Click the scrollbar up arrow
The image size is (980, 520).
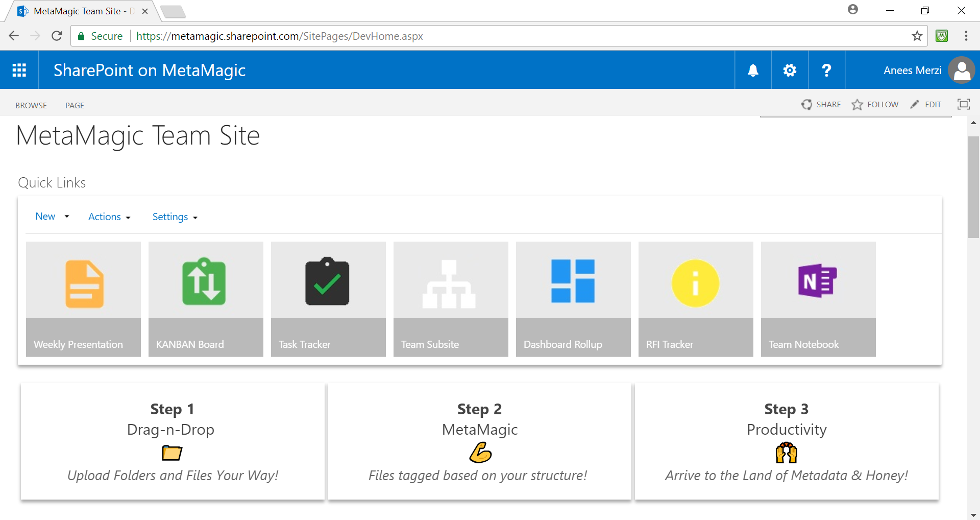(x=973, y=123)
